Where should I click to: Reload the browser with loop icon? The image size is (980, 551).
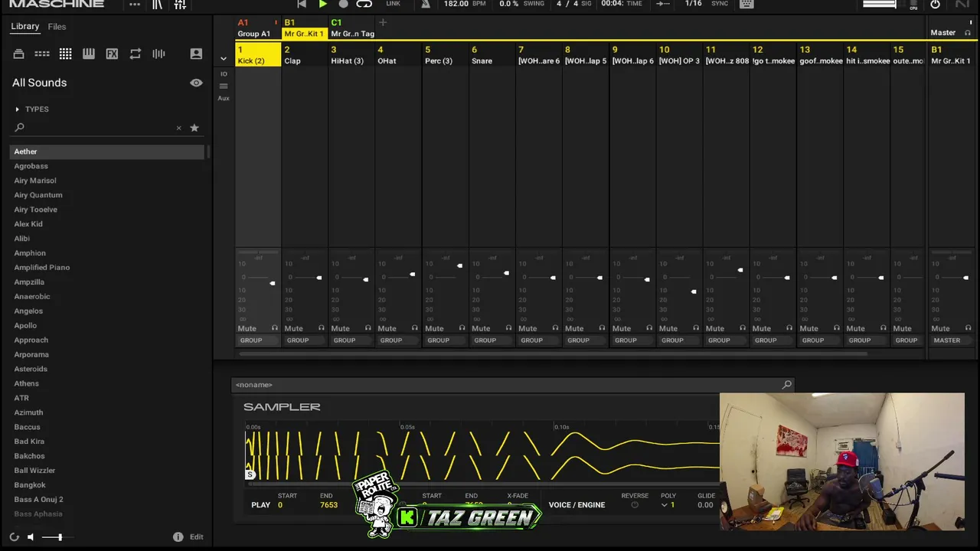[14, 537]
